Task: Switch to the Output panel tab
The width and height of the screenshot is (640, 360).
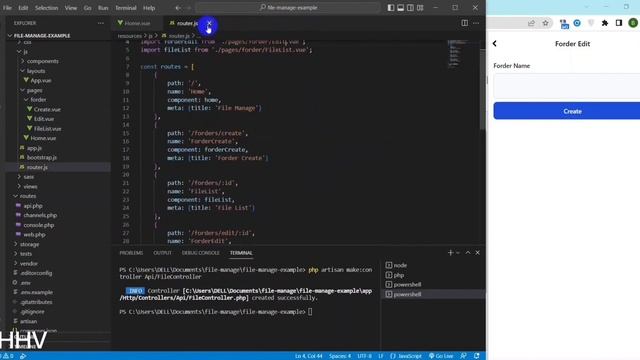Action: tap(162, 253)
